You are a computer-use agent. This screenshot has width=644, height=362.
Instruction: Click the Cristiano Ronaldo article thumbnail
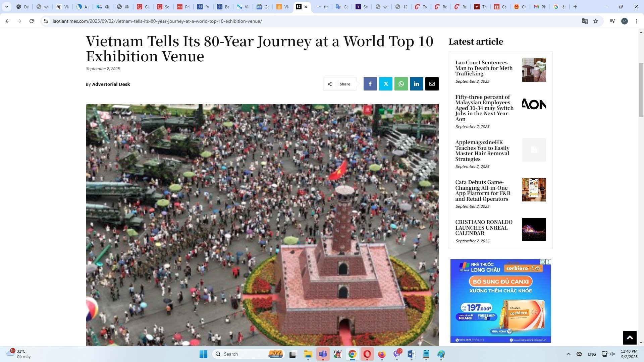534,230
